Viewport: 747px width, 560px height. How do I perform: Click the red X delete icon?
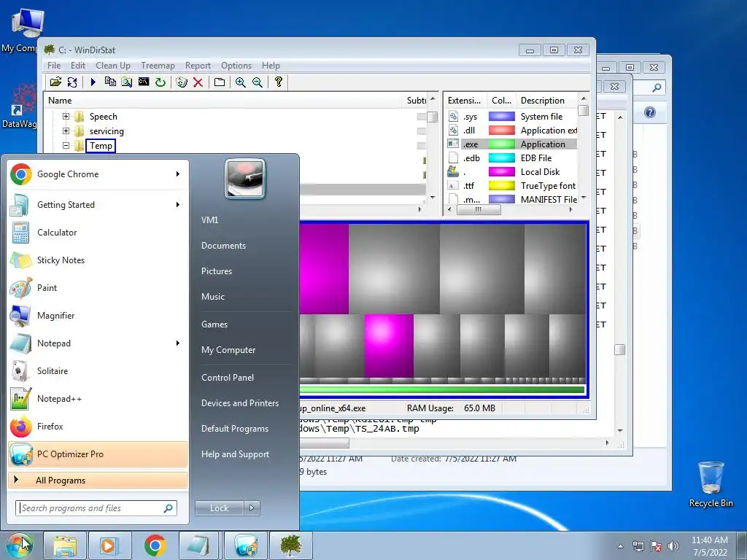(198, 82)
